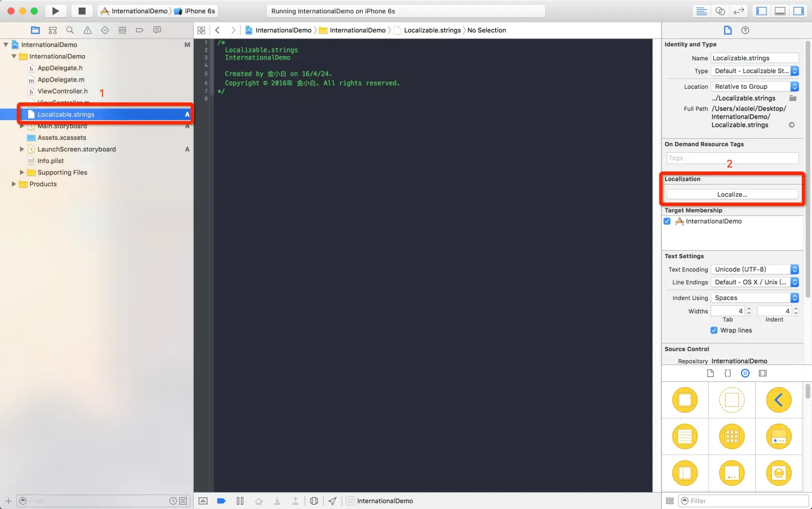Screen dimensions: 812x509
Task: Toggle the Wrap lines checkbox
Action: pos(714,330)
